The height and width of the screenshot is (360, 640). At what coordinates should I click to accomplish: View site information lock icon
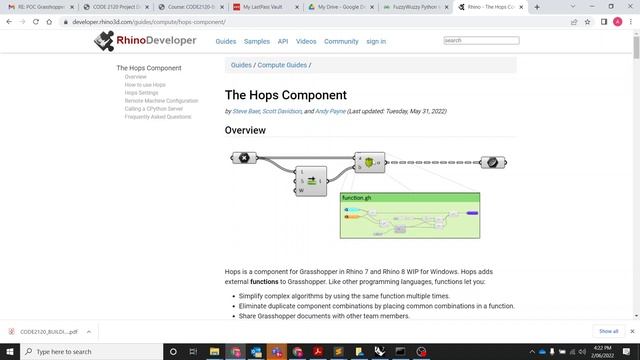pos(65,22)
